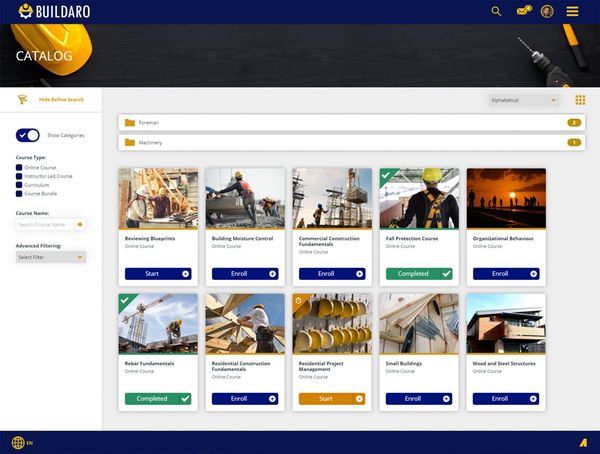The image size is (600, 454).
Task: Click the Wood and Steel Structures title
Action: tap(504, 364)
